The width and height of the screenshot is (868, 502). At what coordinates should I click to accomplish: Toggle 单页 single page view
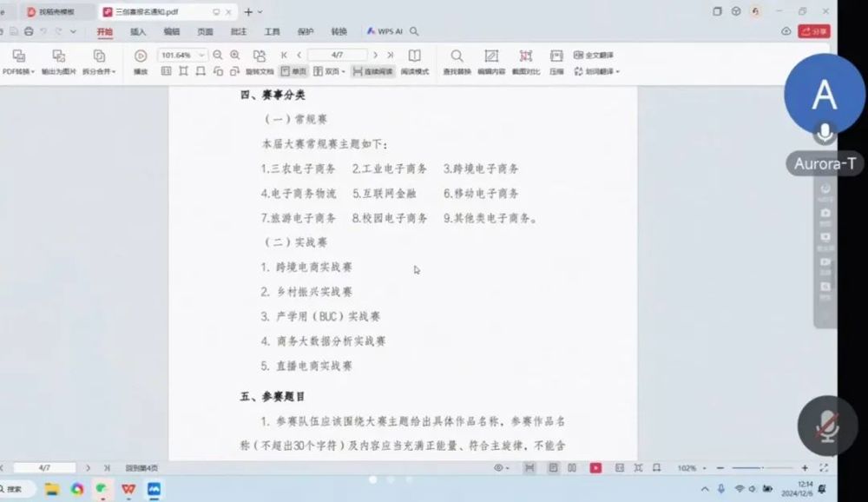click(294, 71)
